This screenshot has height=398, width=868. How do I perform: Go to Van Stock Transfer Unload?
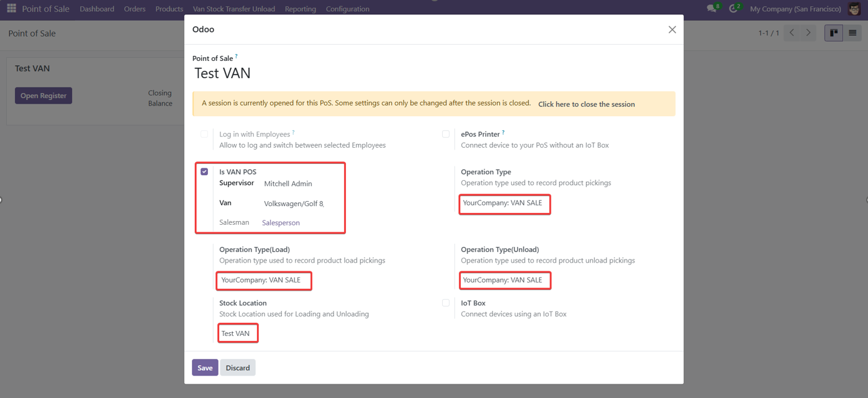click(x=233, y=9)
